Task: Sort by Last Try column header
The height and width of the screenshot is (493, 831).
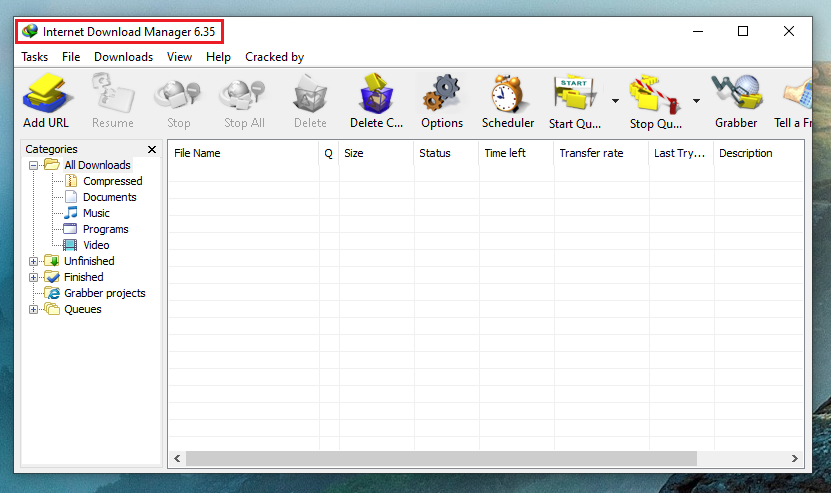Action: point(682,153)
